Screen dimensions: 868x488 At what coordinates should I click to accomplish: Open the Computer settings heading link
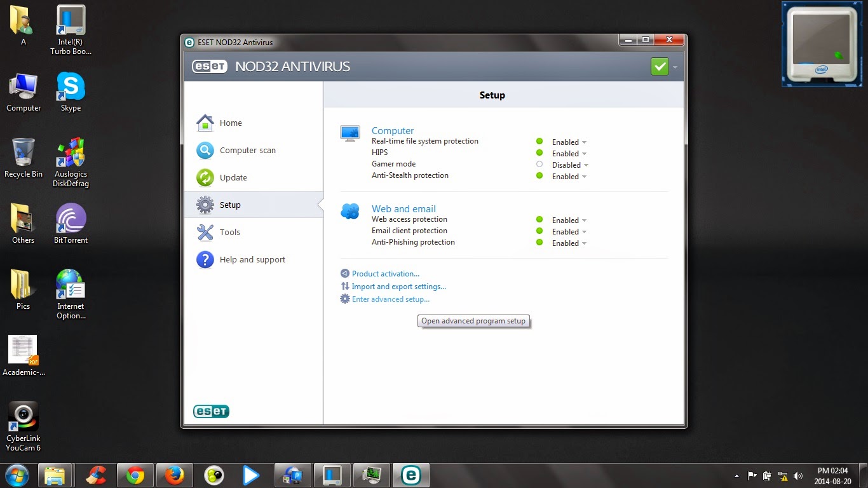[393, 130]
